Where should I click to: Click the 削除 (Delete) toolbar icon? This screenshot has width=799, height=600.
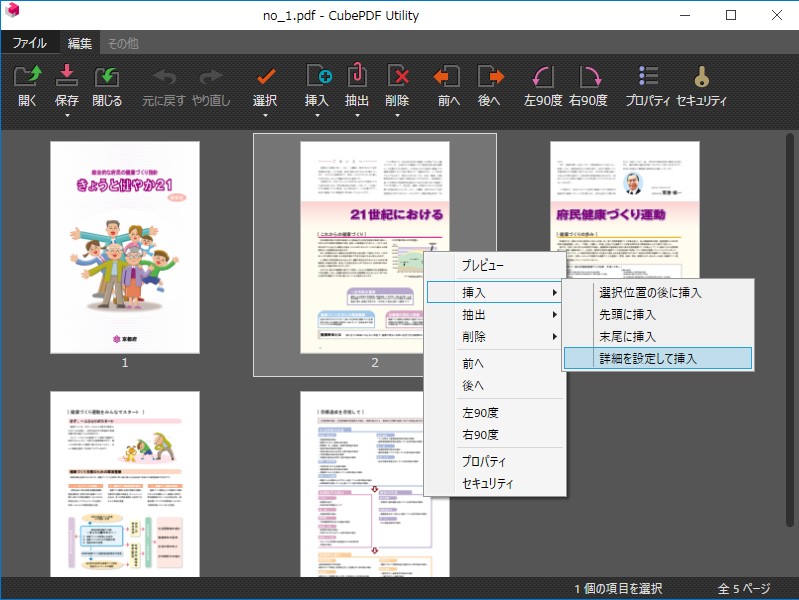(397, 75)
